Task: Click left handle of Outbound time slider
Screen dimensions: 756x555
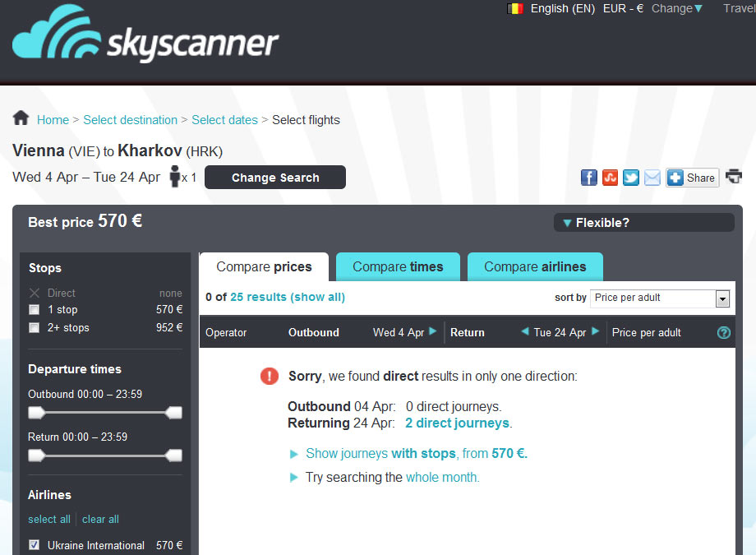Action: tap(37, 413)
